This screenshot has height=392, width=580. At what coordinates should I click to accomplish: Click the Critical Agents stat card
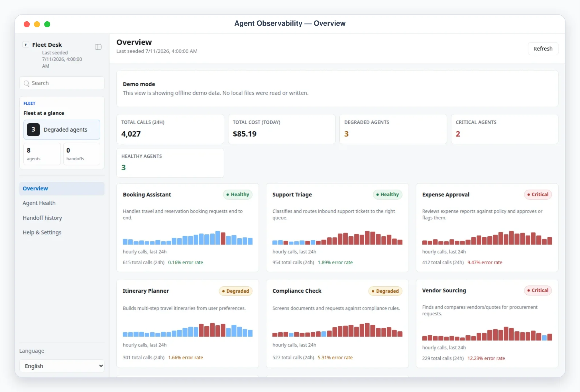pos(504,129)
